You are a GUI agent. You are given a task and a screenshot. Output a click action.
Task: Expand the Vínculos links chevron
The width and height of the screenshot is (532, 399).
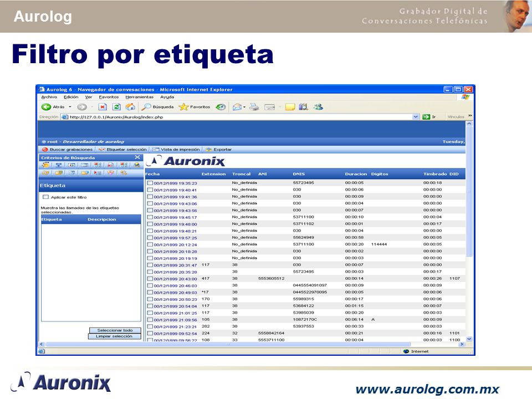(470, 116)
